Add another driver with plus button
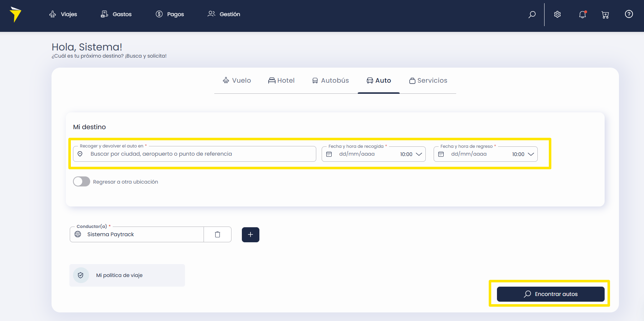This screenshot has height=321, width=644. point(250,235)
